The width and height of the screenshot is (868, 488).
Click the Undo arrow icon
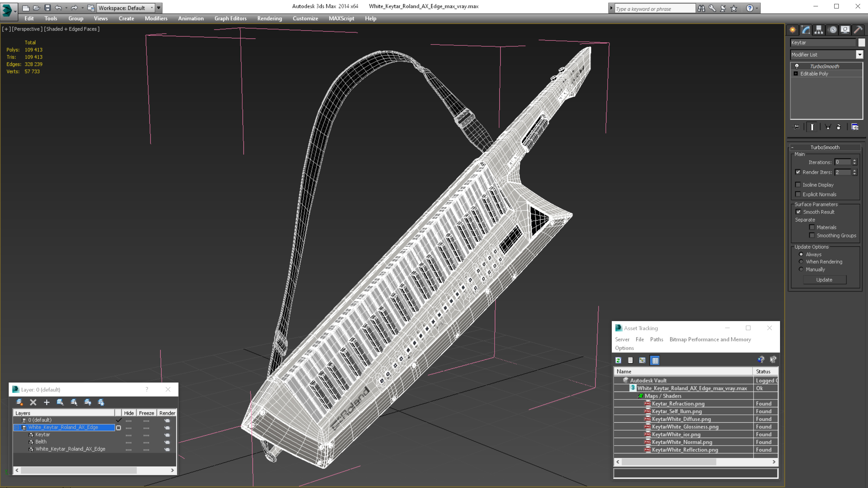[58, 8]
